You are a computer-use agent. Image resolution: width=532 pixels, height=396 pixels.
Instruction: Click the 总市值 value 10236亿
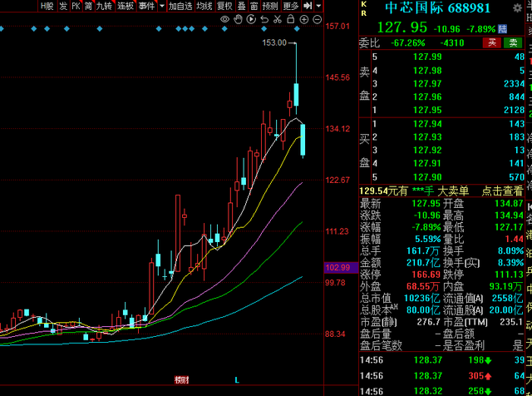(x=421, y=298)
